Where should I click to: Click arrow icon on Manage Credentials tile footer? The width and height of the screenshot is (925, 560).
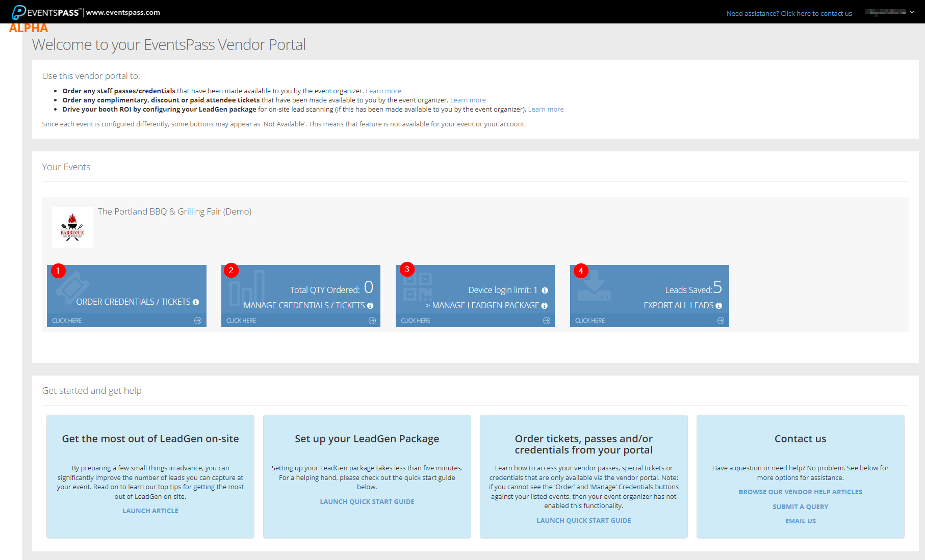tap(372, 321)
